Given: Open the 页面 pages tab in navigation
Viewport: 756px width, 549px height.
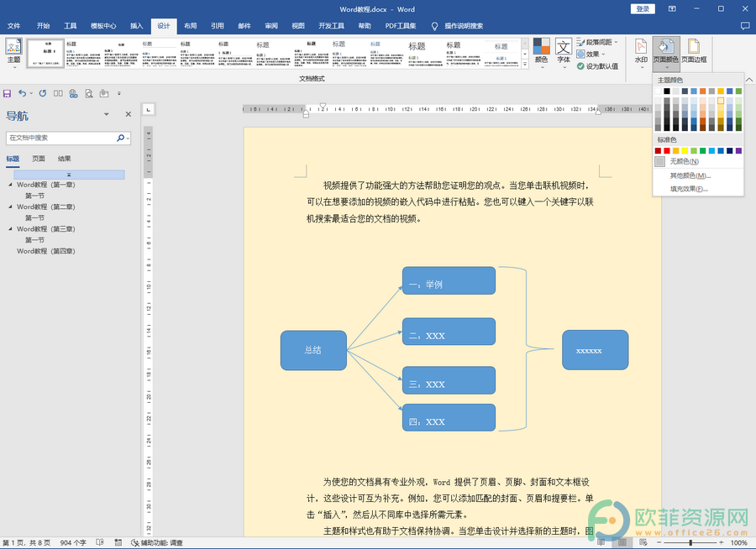Looking at the screenshot, I should [x=39, y=159].
